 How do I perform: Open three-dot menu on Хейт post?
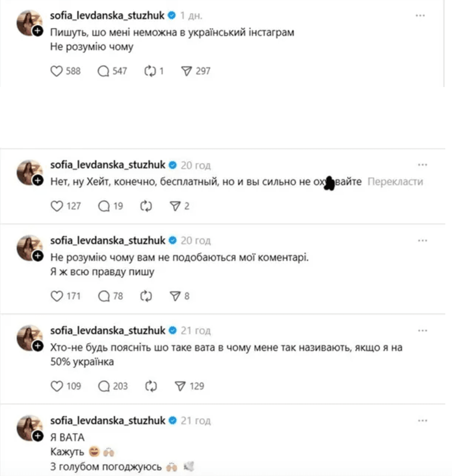(422, 165)
